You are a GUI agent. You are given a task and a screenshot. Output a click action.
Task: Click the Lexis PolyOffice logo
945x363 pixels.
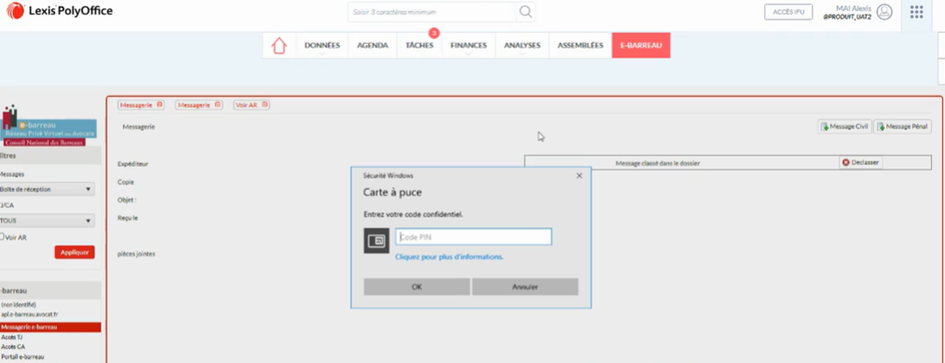(59, 11)
